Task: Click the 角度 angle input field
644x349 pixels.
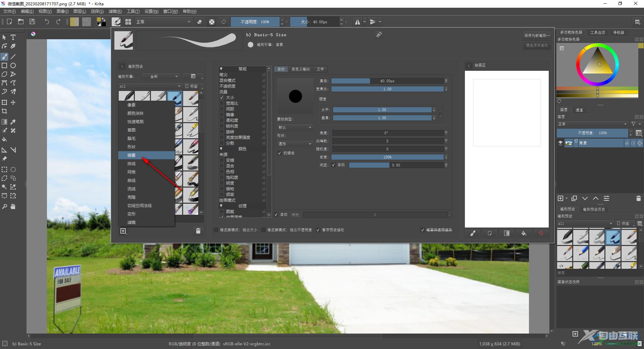Action: [x=387, y=133]
